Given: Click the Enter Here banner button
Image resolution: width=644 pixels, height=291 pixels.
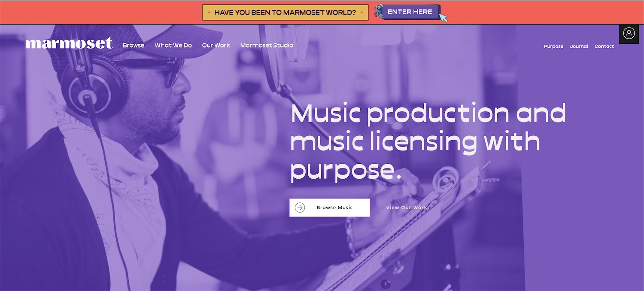Looking at the screenshot, I should [x=411, y=12].
